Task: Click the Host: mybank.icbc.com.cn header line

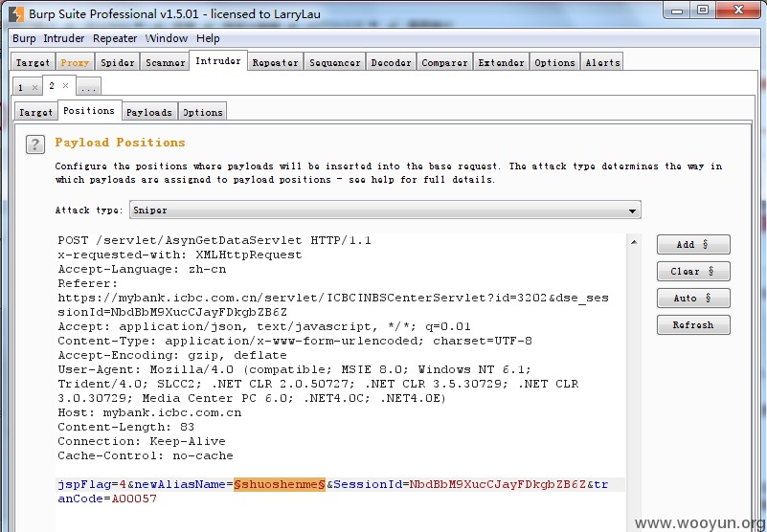Action: (x=149, y=412)
